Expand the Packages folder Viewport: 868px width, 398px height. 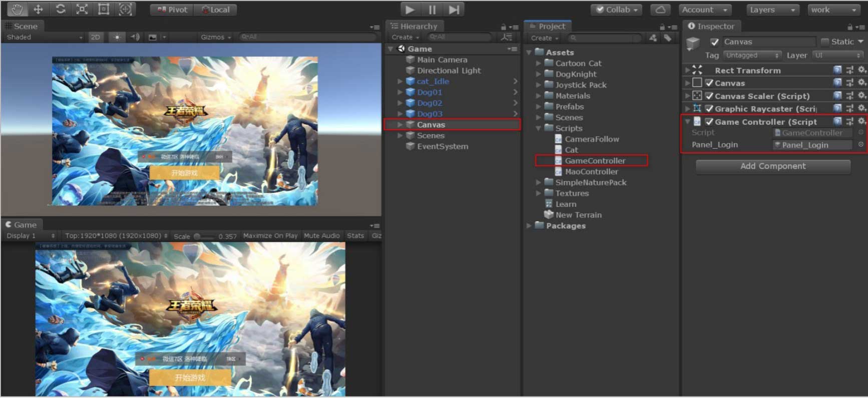[529, 226]
